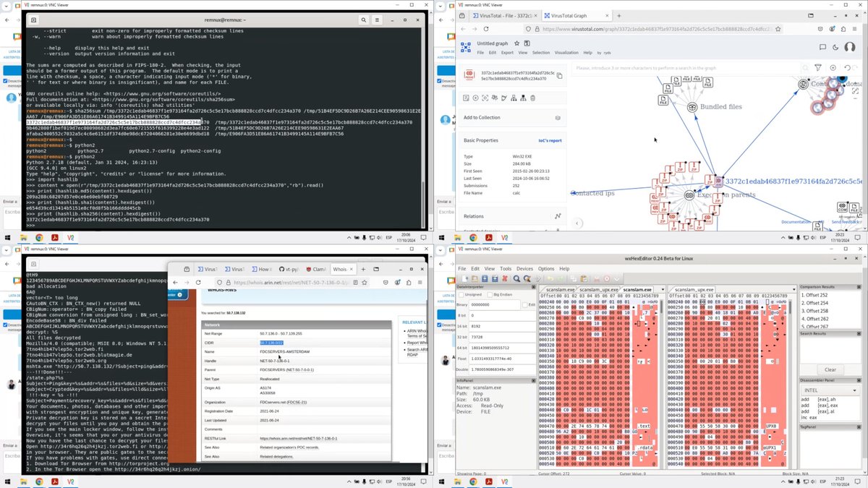Screen dimensions: 868x488
Task: Open the user profile avatar in VirusTotal
Action: pyautogui.click(x=850, y=47)
